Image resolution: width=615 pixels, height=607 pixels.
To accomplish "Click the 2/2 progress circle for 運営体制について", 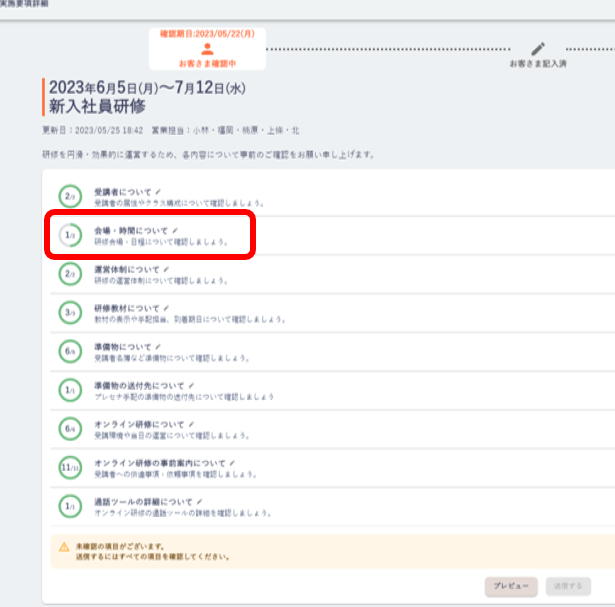I will coord(70,274).
